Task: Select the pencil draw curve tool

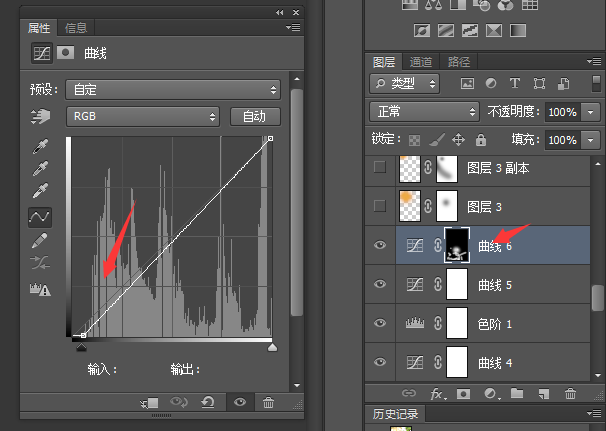Action: (40, 240)
